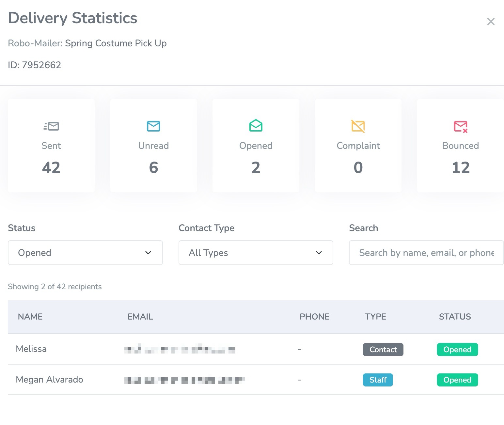504x425 pixels.
Task: Close the Delivery Statistics dialog
Action: click(x=491, y=22)
